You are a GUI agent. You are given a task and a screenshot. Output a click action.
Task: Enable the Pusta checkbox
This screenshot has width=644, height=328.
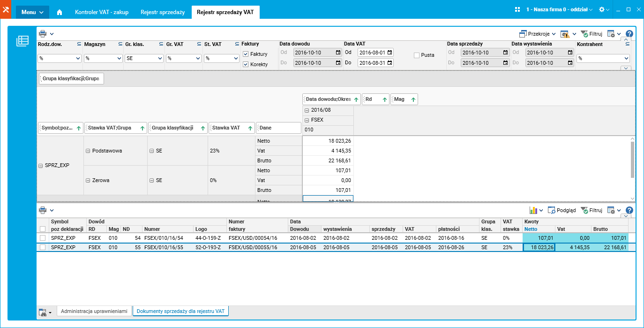point(417,55)
